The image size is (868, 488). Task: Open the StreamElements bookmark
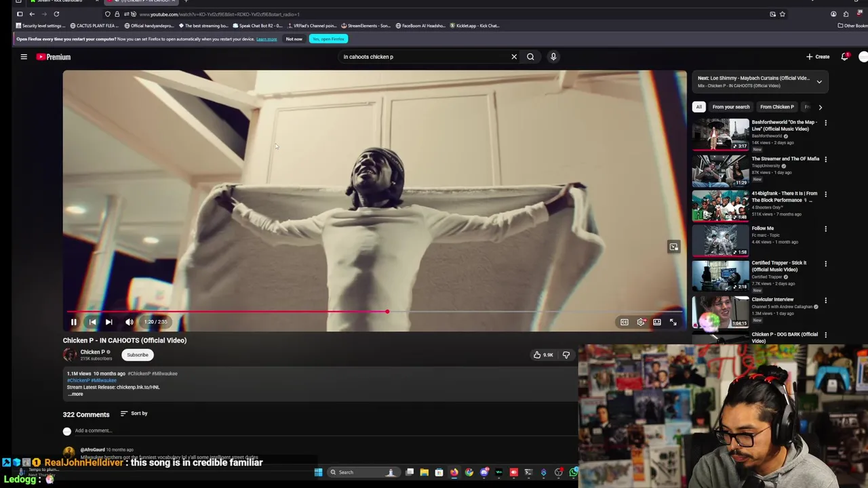[366, 26]
